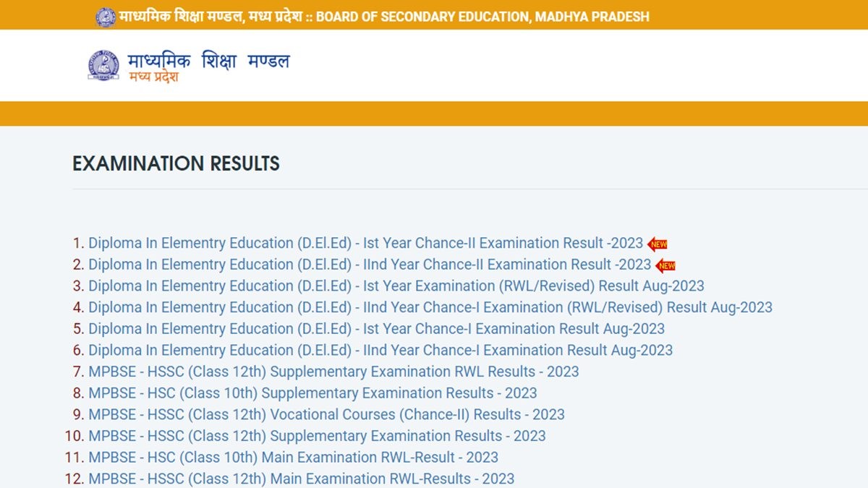The image size is (868, 488).
Task: Open D.El.Ed IInd Year Chance-II Result 2023
Action: click(x=370, y=265)
